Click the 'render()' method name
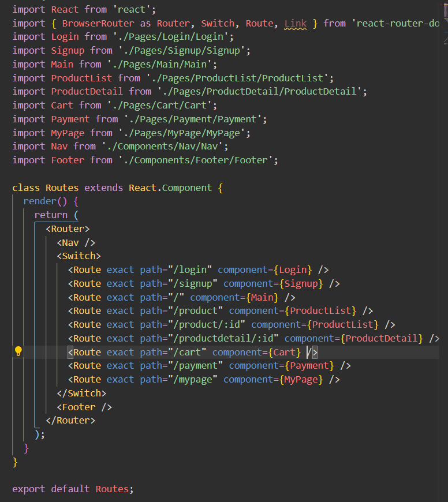 (x=45, y=201)
